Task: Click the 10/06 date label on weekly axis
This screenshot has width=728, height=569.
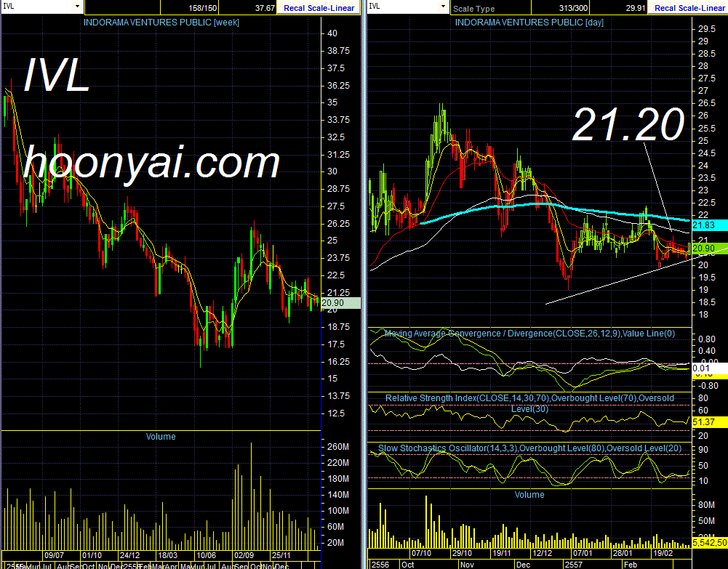Action: 206,555
